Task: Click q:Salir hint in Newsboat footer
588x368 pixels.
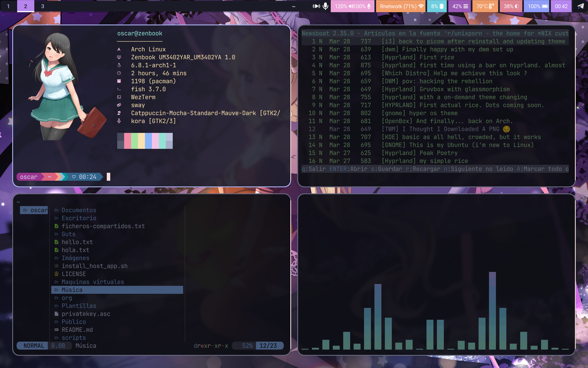Action: click(x=314, y=169)
